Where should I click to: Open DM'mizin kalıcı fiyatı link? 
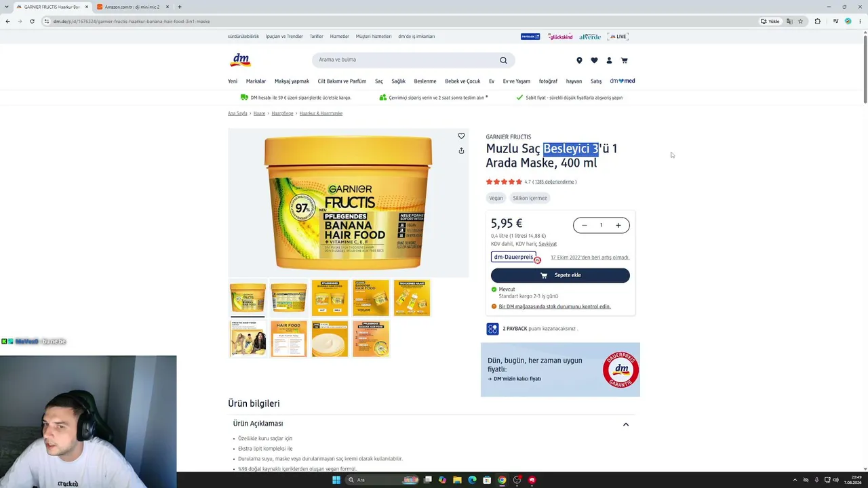pyautogui.click(x=517, y=379)
